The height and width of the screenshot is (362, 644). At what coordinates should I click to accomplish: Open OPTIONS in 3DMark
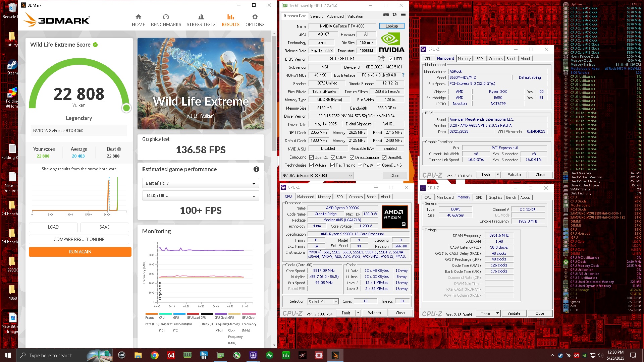pyautogui.click(x=255, y=20)
